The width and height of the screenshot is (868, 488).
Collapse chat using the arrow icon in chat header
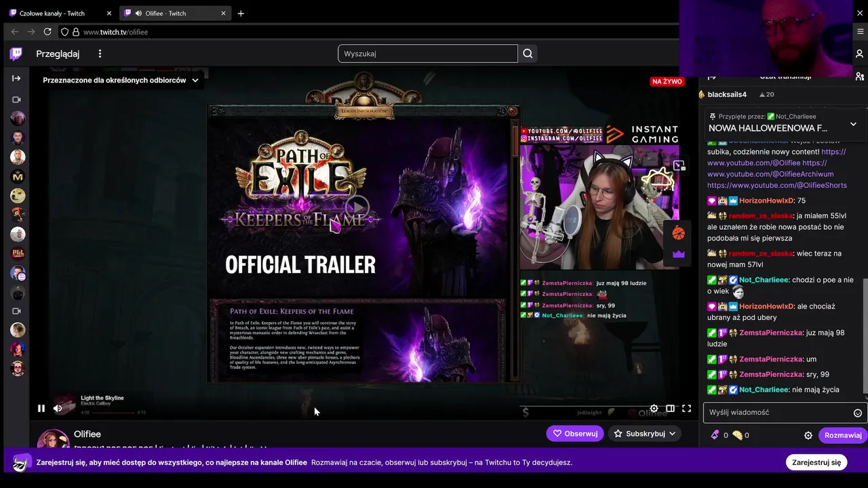tap(712, 76)
